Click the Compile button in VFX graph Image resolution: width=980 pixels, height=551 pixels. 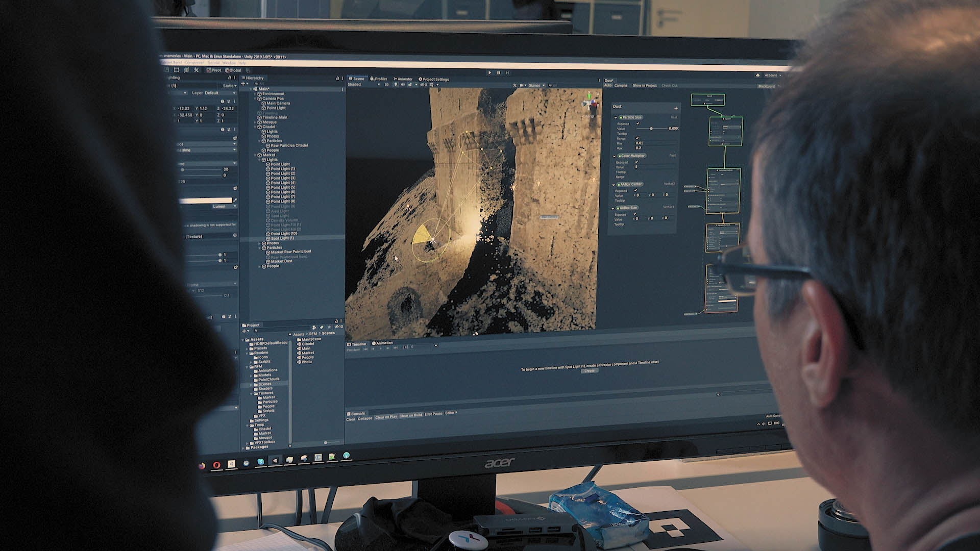[x=621, y=85]
